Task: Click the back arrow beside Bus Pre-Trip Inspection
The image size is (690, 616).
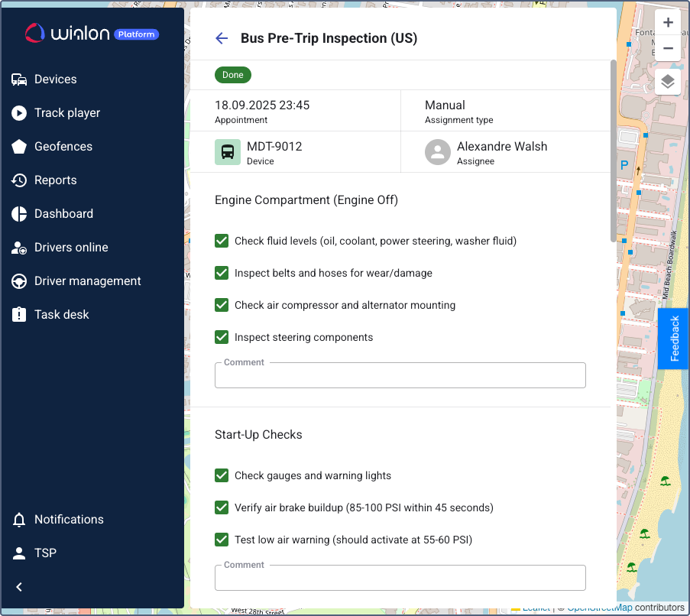Action: click(222, 38)
